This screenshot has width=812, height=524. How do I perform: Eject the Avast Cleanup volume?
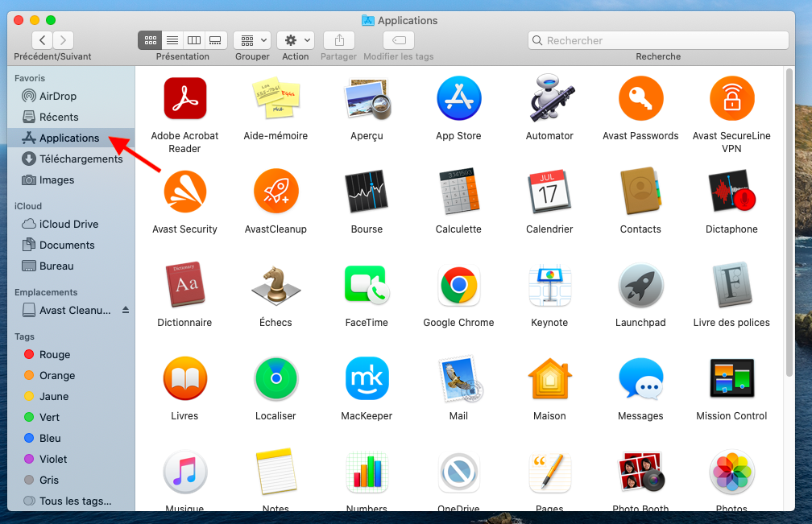[x=126, y=310]
